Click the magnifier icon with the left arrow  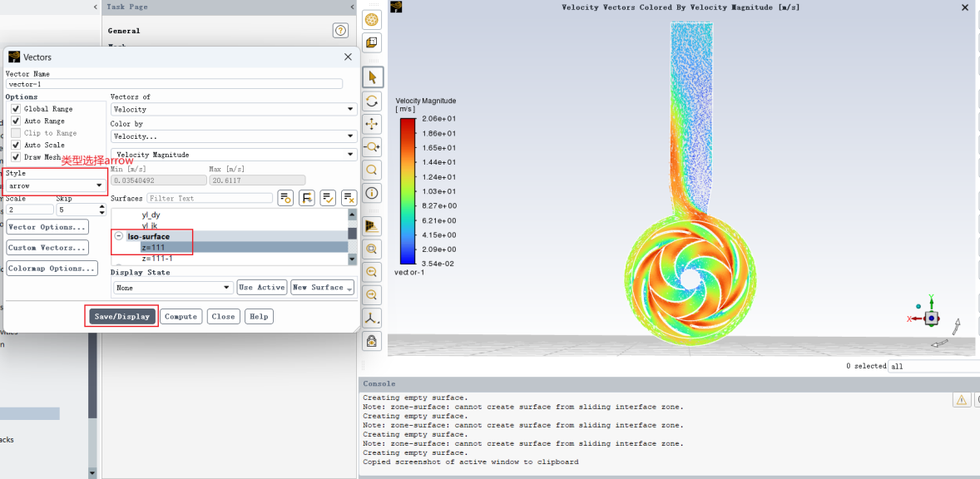pos(373,272)
